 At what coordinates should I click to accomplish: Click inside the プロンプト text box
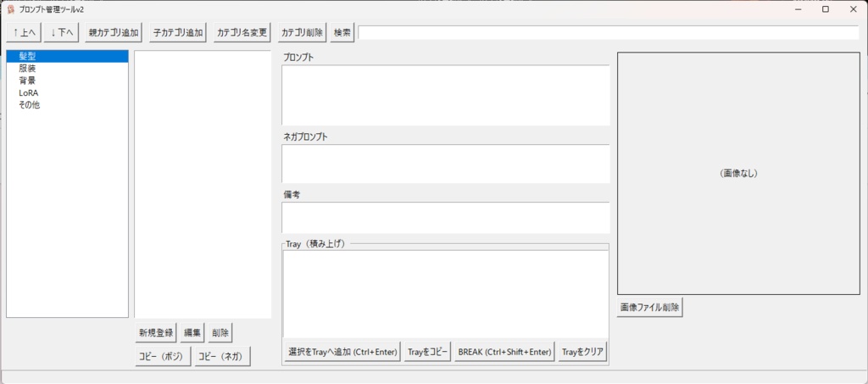[x=446, y=95]
